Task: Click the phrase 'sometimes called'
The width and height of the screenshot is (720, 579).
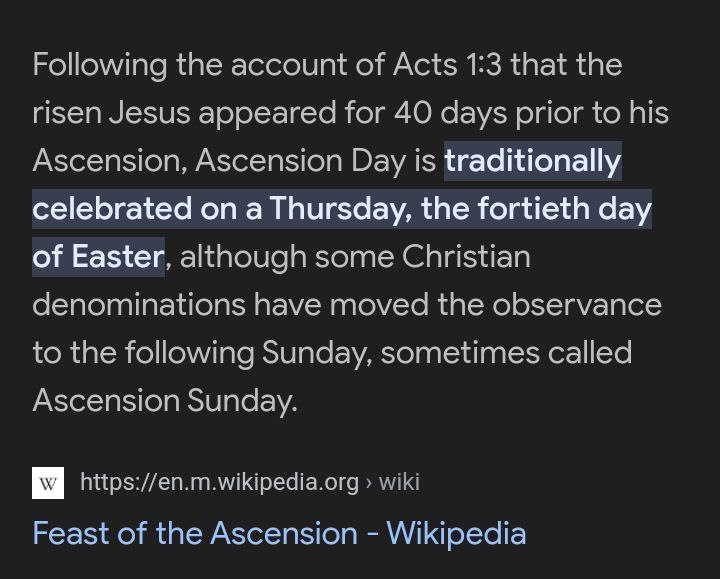Action: coord(506,352)
